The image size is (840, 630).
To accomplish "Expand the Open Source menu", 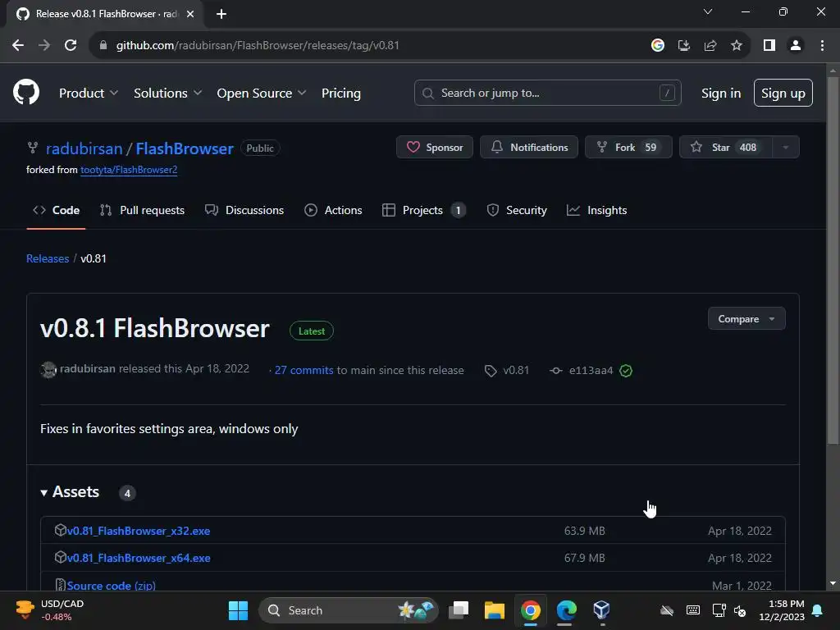I will (x=262, y=94).
